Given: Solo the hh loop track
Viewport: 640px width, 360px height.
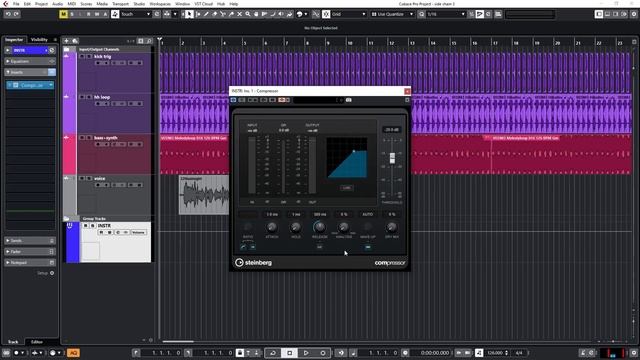Looking at the screenshot, I should (89, 97).
